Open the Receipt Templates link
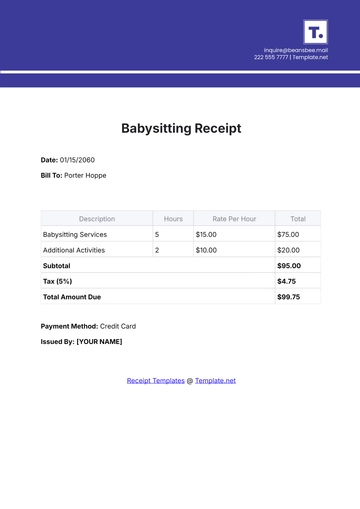Screen dimensions: 360x509 (x=156, y=381)
